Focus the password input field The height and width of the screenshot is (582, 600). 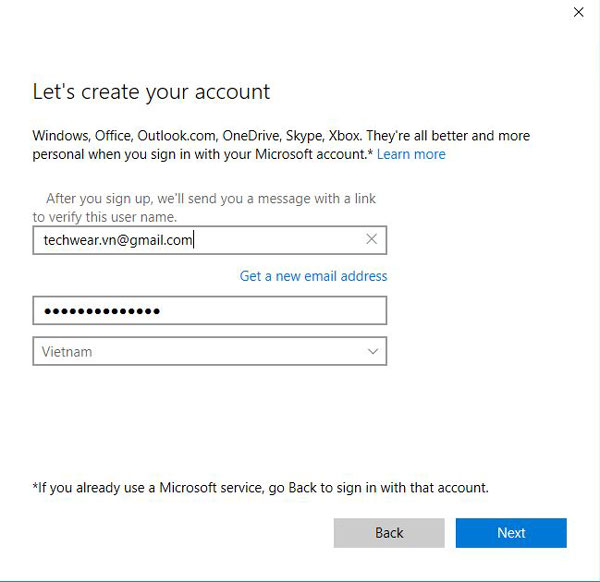coord(210,310)
